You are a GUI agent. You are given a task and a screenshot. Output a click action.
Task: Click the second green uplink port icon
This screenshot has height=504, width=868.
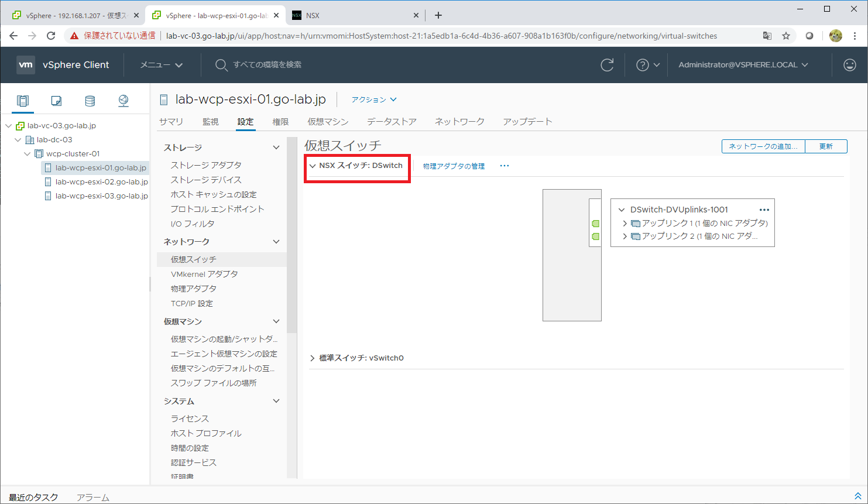pyautogui.click(x=596, y=236)
